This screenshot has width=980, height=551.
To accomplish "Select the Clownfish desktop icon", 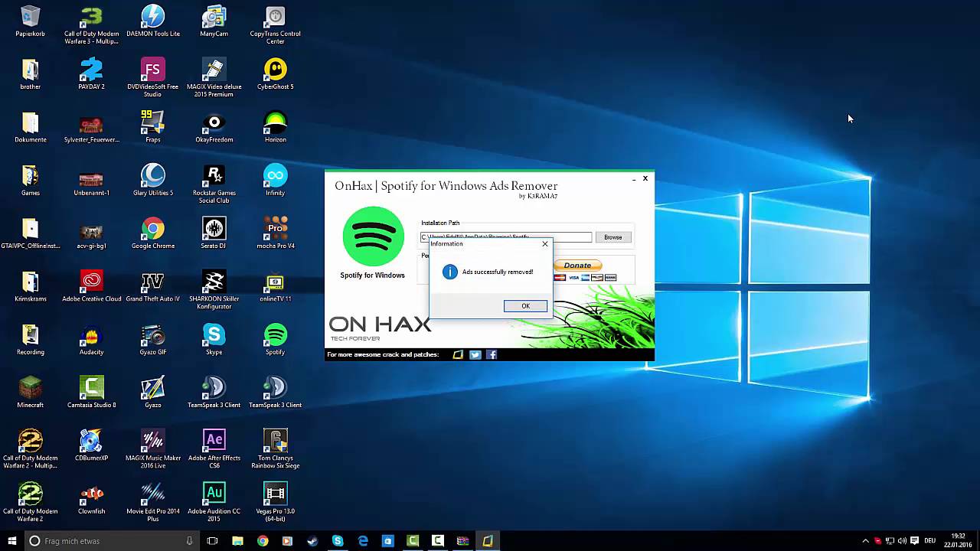I will [x=92, y=499].
